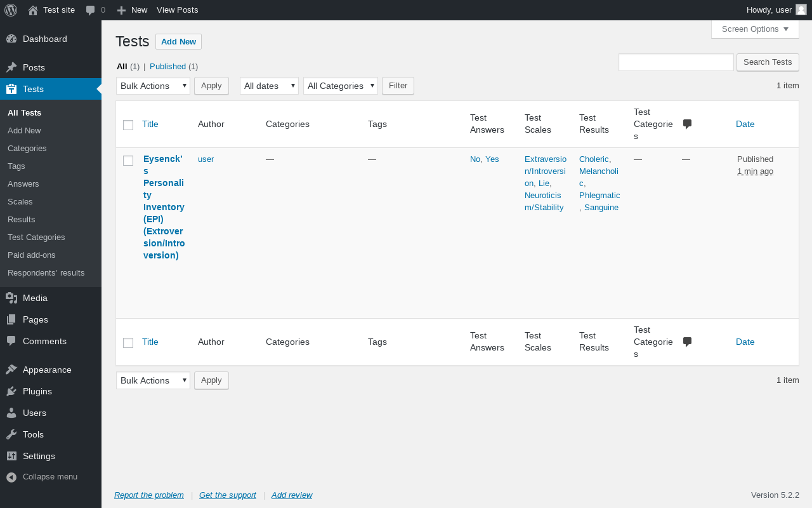812x508 pixels.
Task: Click the Test site home icon
Action: [33, 10]
